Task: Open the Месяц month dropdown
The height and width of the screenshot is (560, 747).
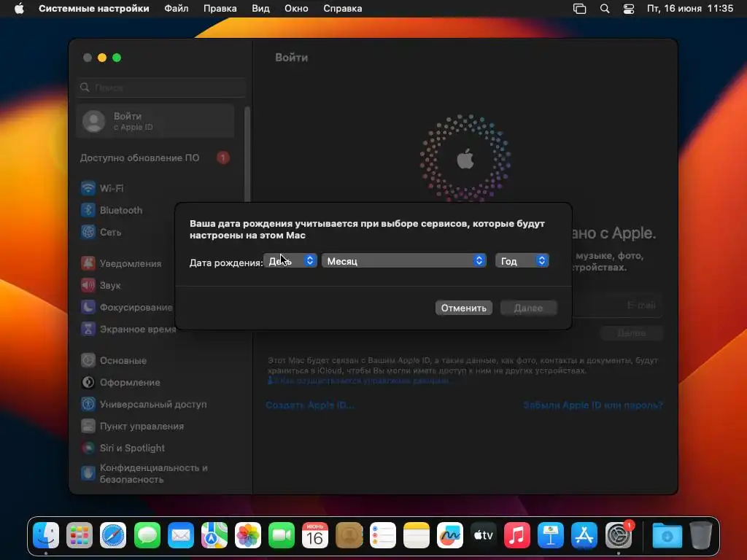Action: pos(404,261)
